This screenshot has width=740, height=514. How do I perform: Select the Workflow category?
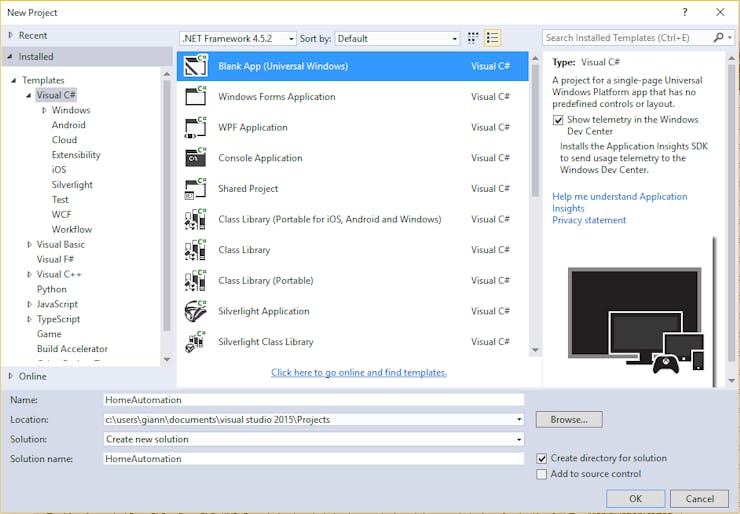point(72,229)
